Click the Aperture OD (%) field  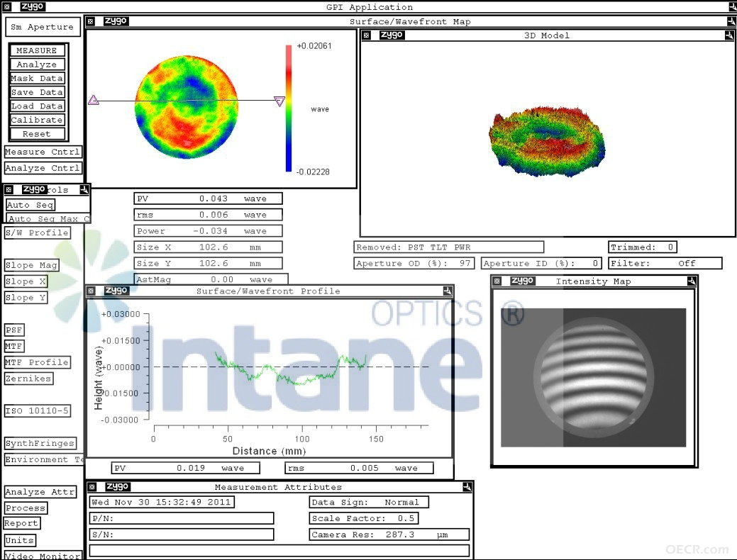414,263
